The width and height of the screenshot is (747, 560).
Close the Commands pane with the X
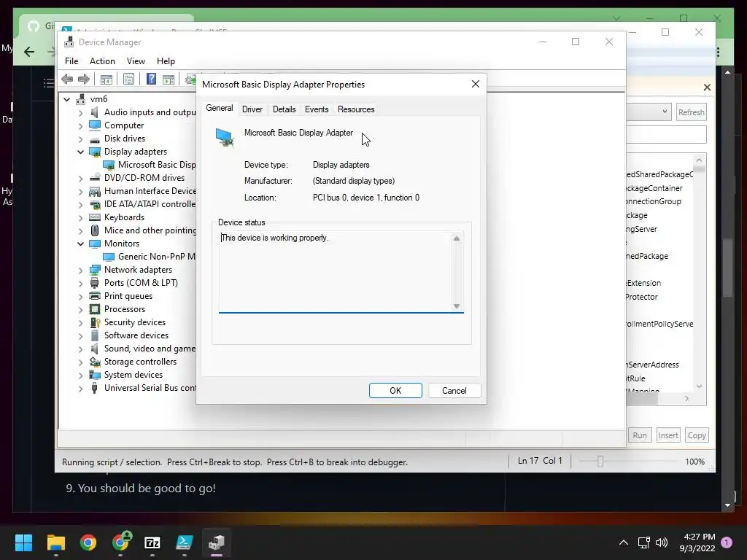click(707, 87)
